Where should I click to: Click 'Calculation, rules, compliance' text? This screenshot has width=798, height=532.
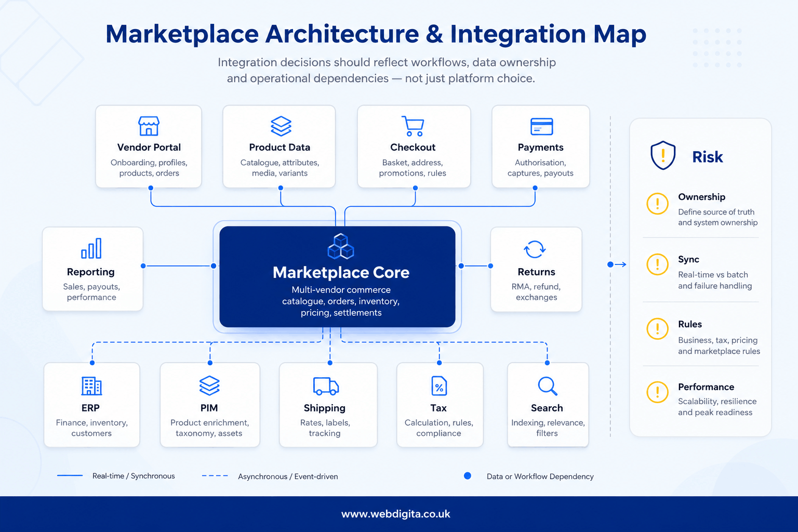(438, 428)
